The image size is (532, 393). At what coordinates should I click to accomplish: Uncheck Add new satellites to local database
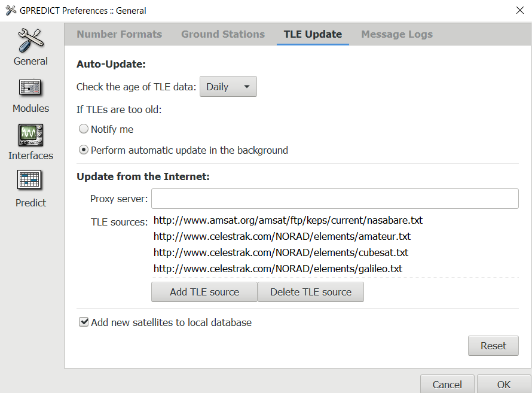tap(84, 322)
